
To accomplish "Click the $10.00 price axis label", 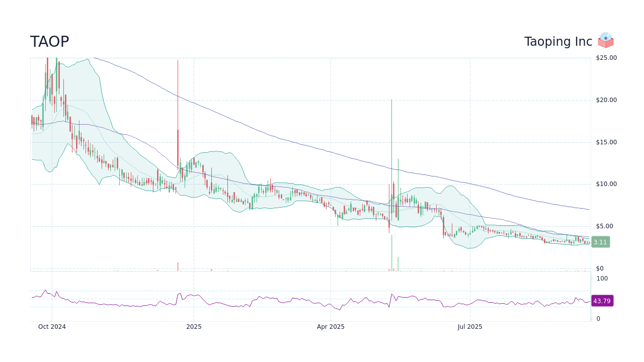I will coord(605,184).
